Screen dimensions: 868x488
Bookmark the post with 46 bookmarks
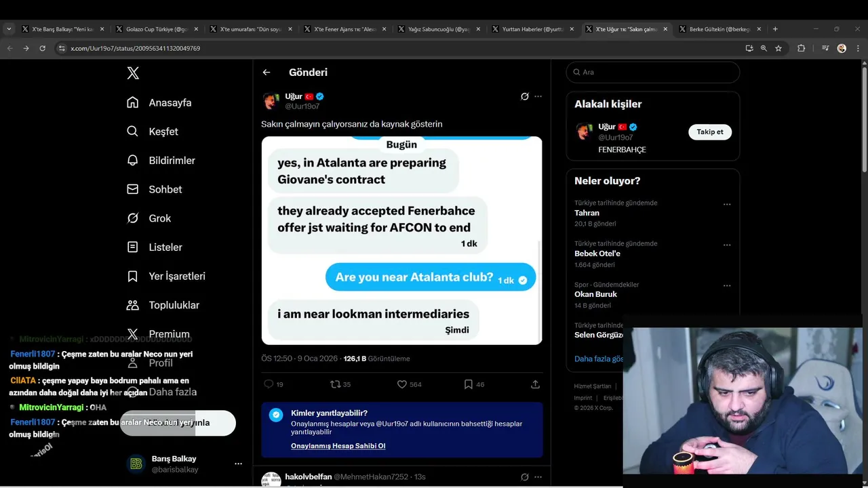(x=468, y=384)
